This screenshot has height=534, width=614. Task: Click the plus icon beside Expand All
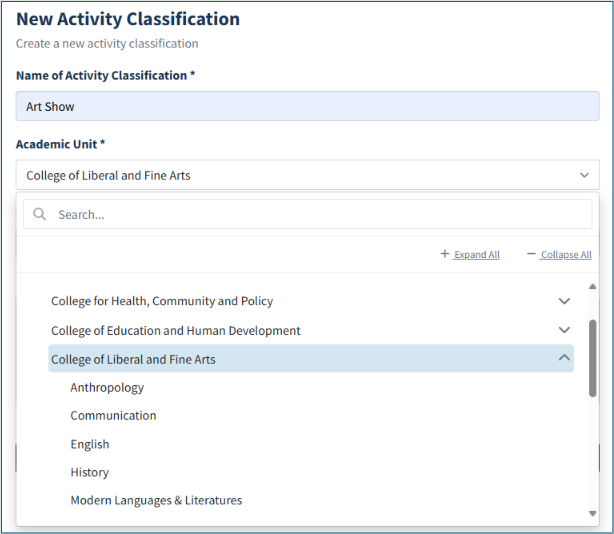pos(445,254)
